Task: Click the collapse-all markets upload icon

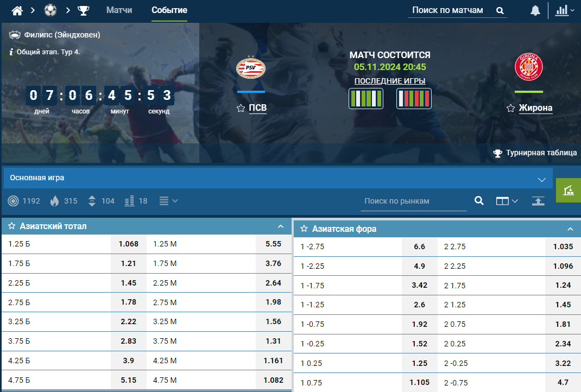Action: point(538,201)
